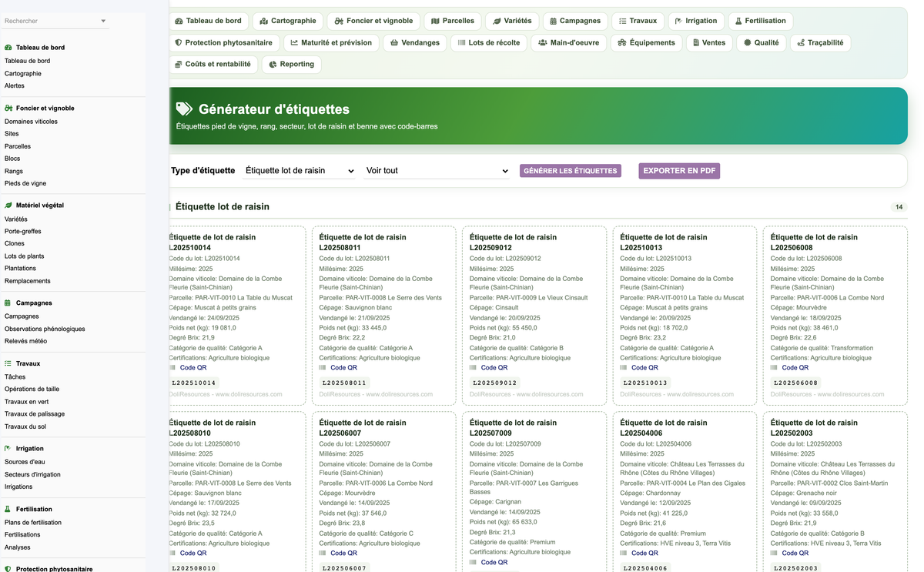Screen dimensions: 924x572
Task: Open the Campagnes tab
Action: click(574, 21)
